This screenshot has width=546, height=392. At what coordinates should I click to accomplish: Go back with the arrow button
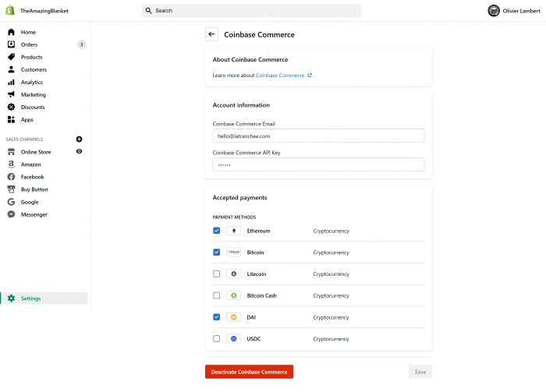(211, 34)
